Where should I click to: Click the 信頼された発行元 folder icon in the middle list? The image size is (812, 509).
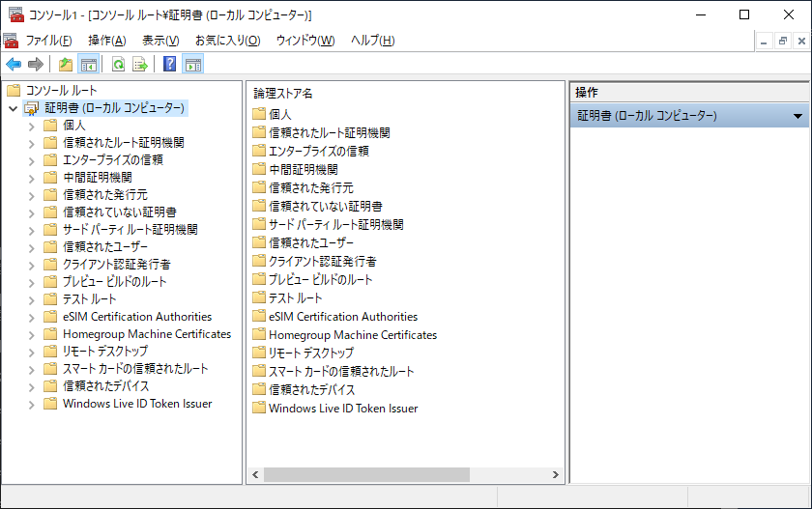click(259, 187)
